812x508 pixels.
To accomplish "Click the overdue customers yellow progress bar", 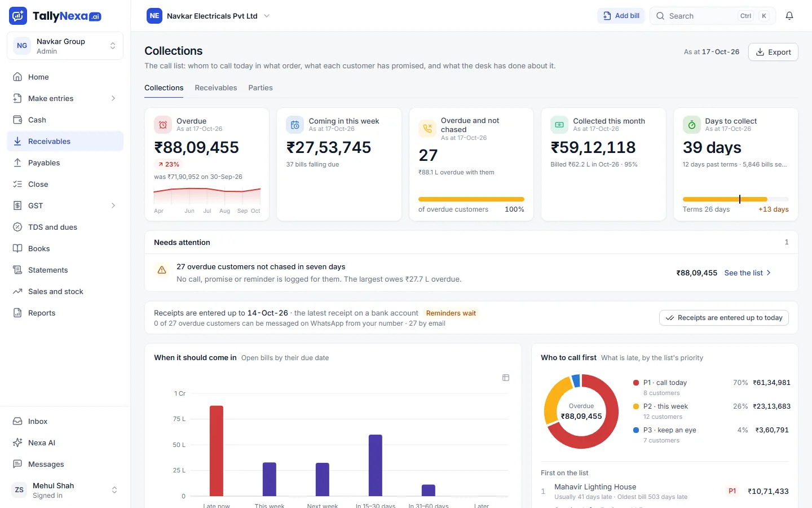I will point(471,199).
